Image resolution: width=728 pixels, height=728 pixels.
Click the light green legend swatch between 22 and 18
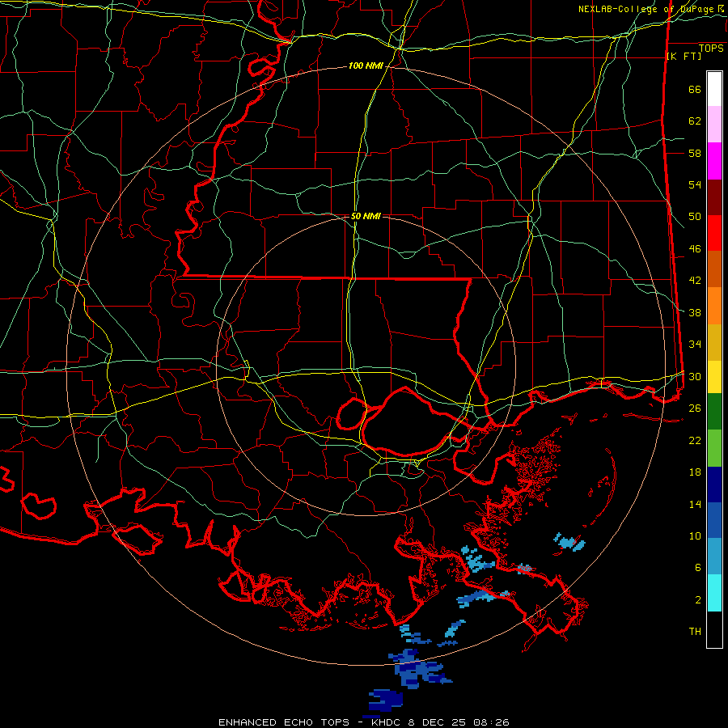(x=714, y=448)
